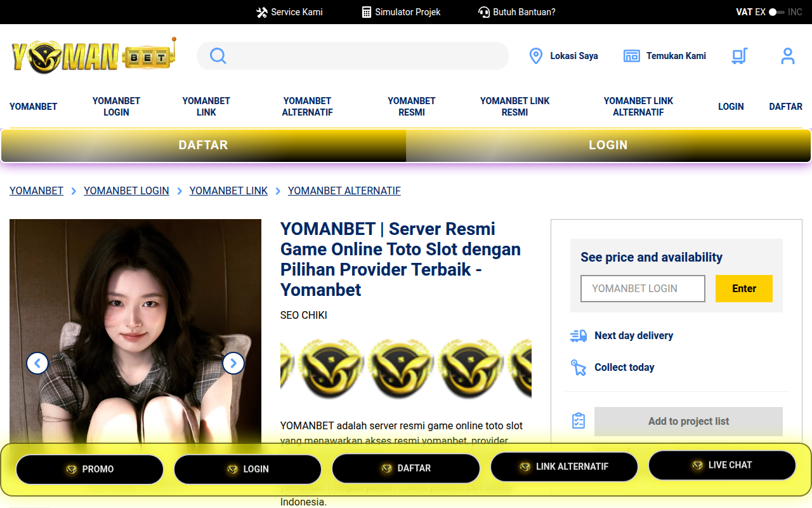Screen dimensions: 812x508
Task: Show previous product image
Action: [37, 363]
